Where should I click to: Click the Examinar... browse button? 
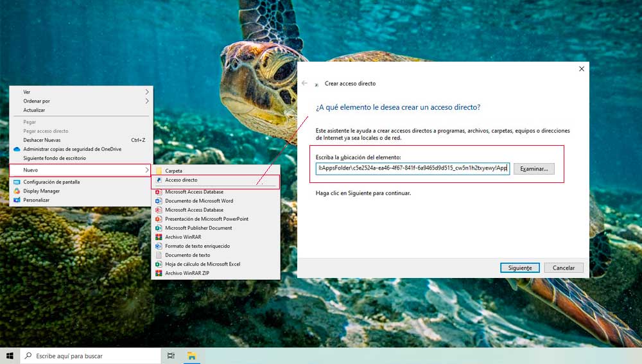coord(534,169)
